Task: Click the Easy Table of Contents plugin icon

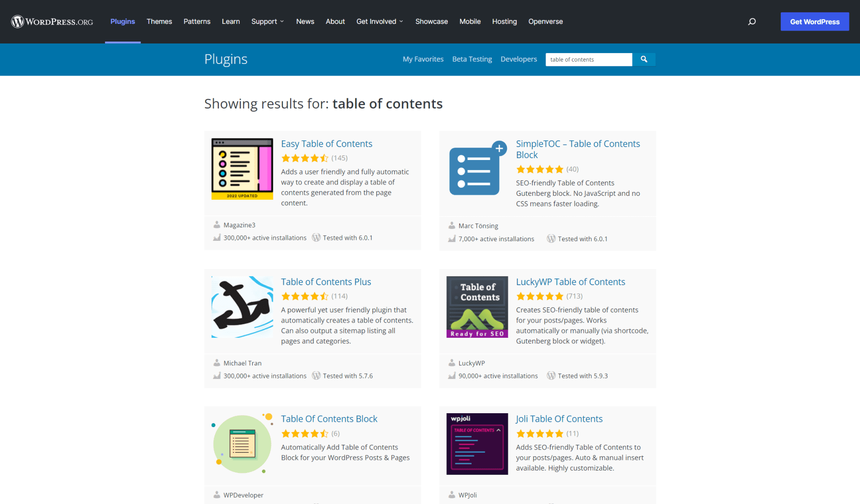Action: [242, 168]
